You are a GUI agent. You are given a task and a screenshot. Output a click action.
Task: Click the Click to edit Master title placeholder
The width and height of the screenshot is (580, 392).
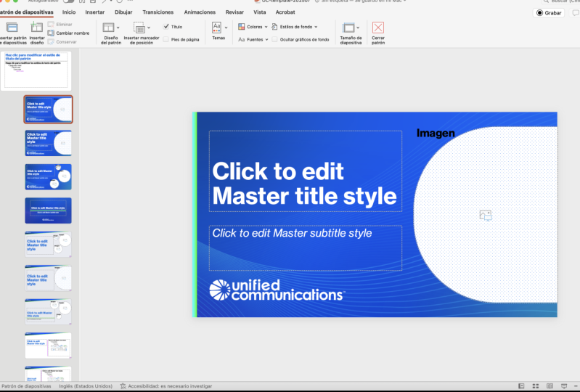[x=305, y=171]
